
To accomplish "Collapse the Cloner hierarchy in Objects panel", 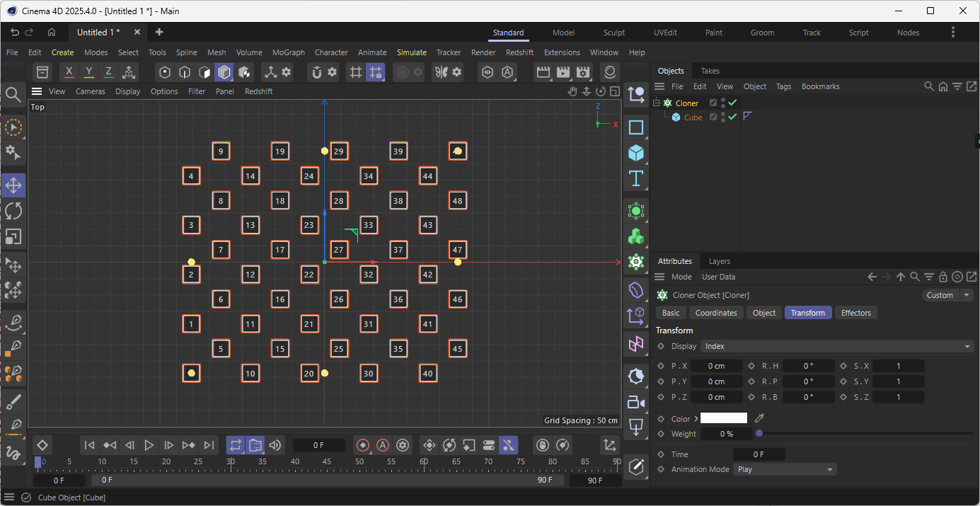I will [x=655, y=103].
